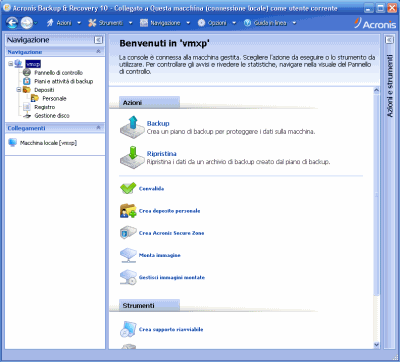The image size is (400, 362).
Task: Click Gestisci immagini montate link
Action: point(172,278)
